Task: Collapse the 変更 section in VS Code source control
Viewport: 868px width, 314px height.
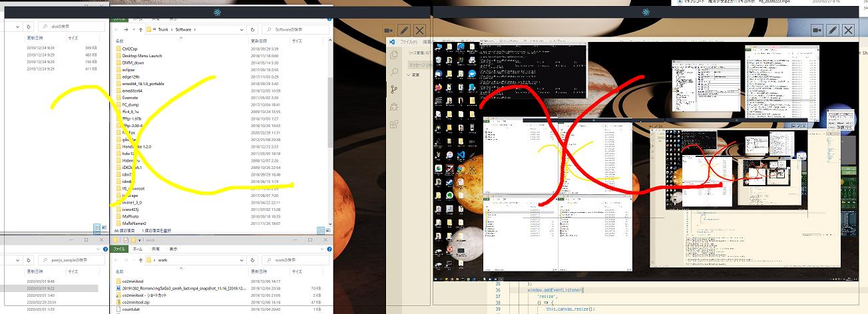Action: (407, 75)
